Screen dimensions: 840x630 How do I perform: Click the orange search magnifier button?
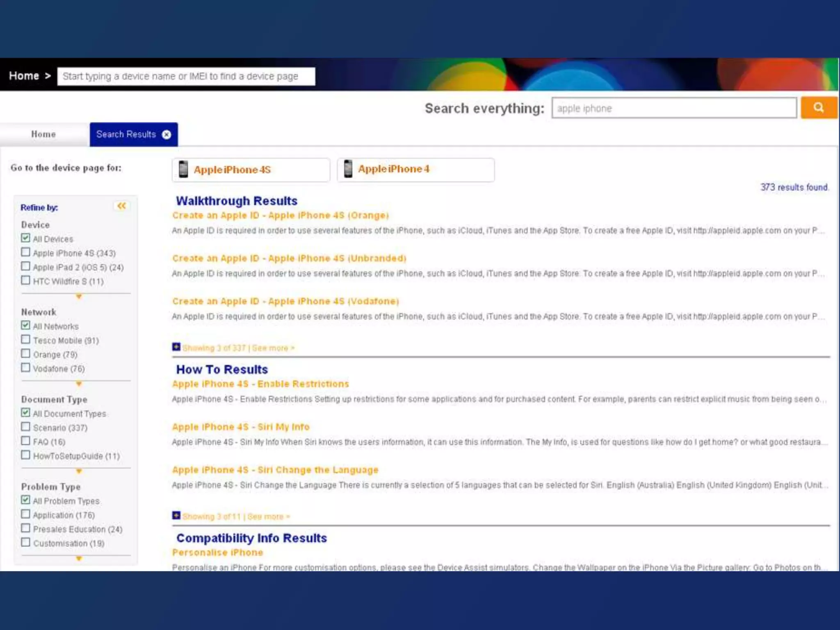tap(818, 108)
